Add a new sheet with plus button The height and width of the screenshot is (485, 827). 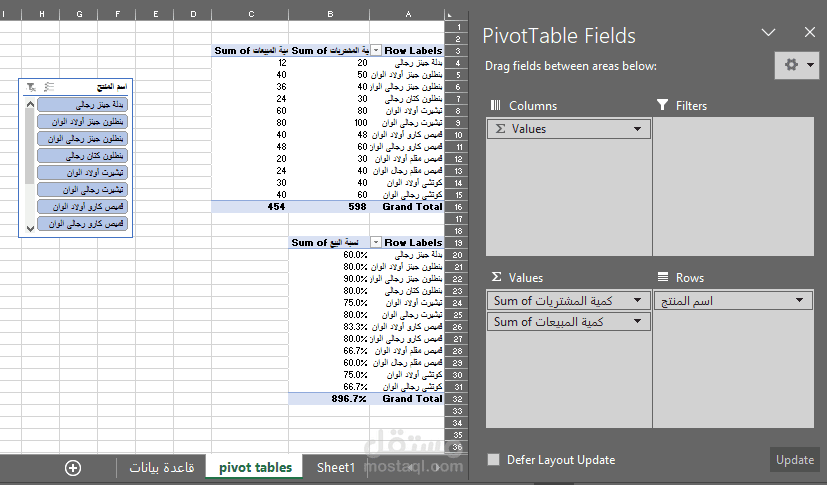[x=73, y=468]
